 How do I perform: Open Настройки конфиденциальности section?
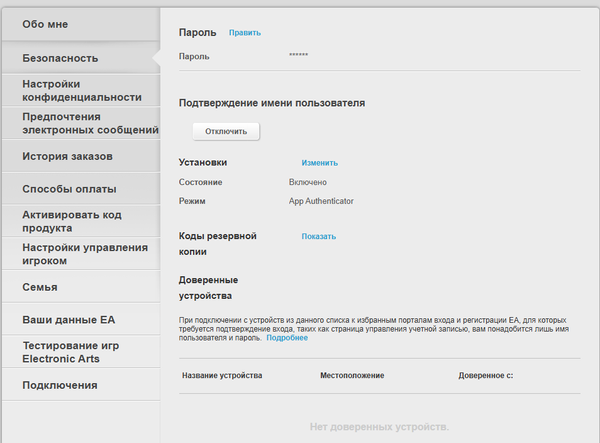(x=80, y=91)
